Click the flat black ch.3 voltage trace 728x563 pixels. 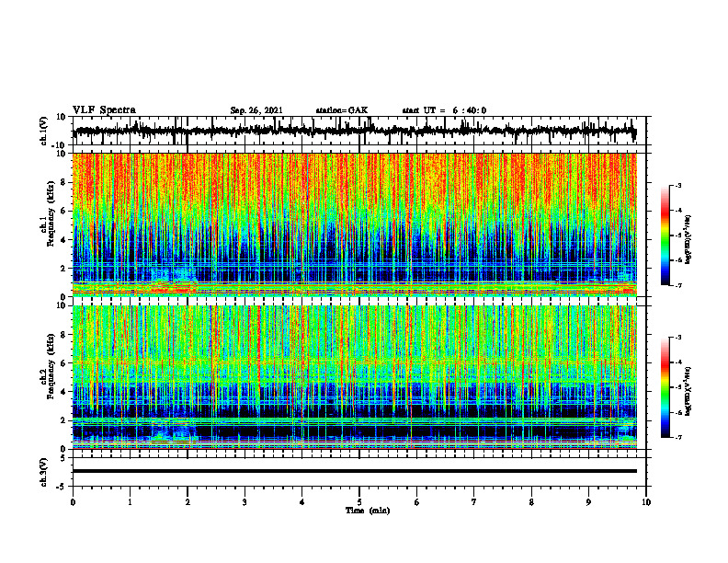[x=354, y=471]
